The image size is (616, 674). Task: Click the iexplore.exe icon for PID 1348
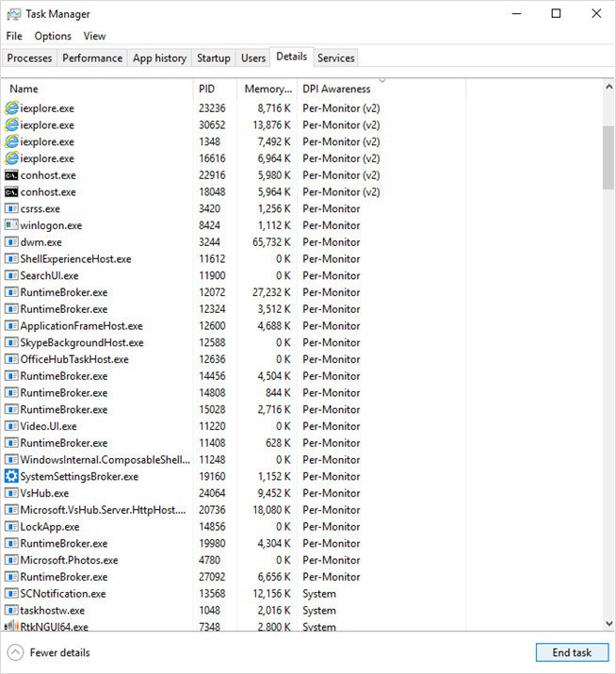click(11, 141)
